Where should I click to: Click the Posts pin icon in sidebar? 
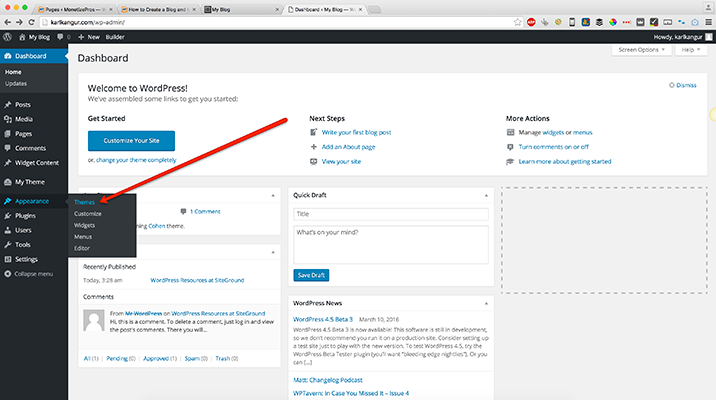8,104
